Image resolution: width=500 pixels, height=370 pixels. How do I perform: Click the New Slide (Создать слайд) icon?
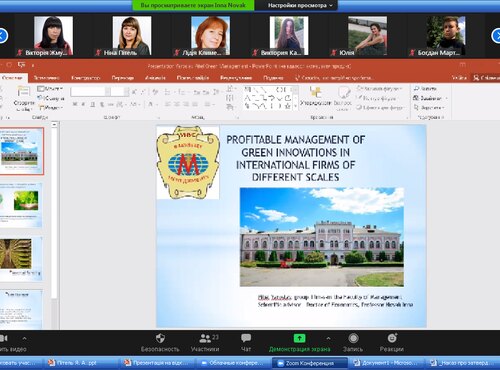[23, 91]
